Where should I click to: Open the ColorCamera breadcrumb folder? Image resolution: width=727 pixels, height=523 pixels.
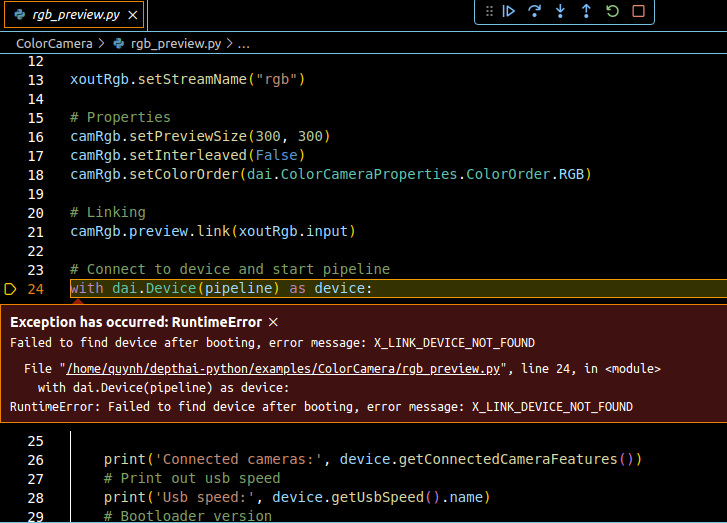click(x=54, y=44)
